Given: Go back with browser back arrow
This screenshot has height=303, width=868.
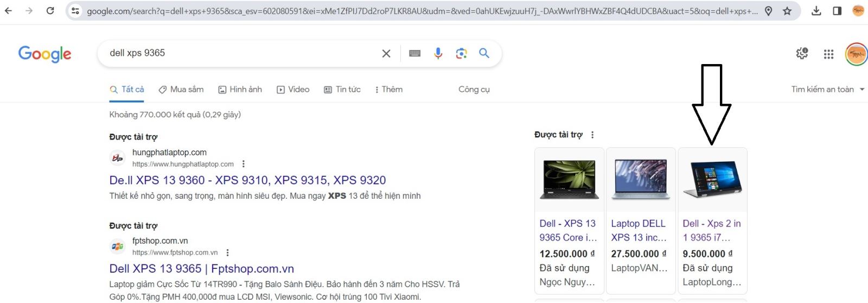Looking at the screenshot, I should pos(8,10).
